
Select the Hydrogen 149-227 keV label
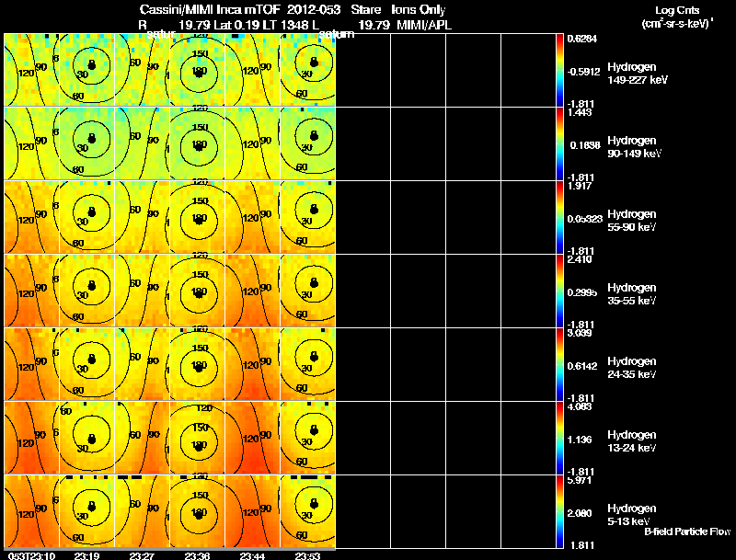coord(637,74)
